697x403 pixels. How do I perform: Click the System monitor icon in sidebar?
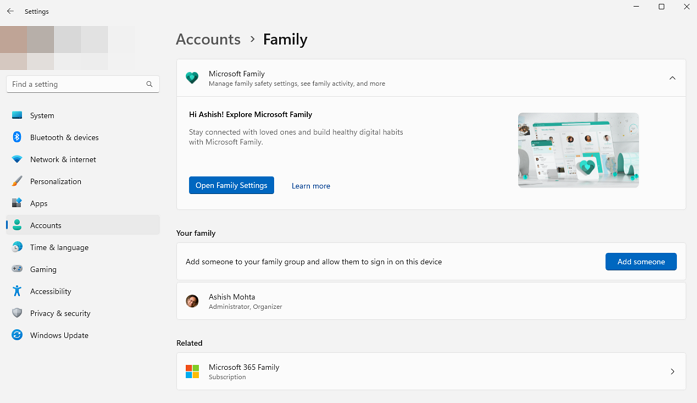[17, 115]
